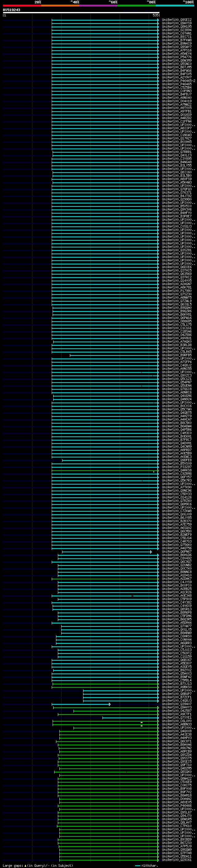
Task: Click the green alignment bar of UniRef100_Q4RKS8
Action: pos(105,470)
